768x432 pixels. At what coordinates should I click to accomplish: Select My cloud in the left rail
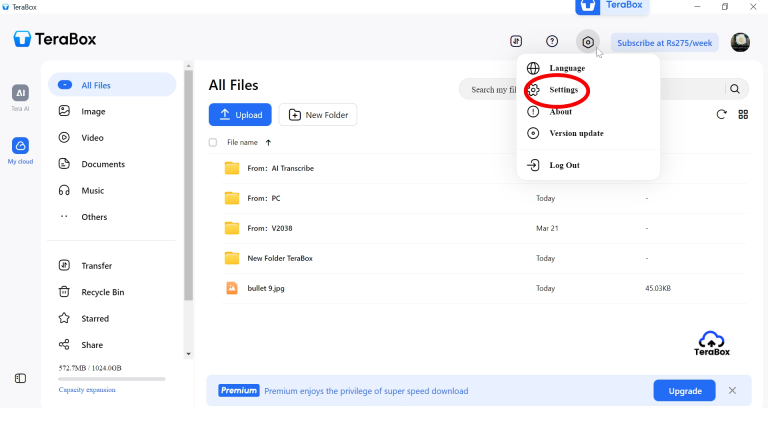[x=20, y=150]
